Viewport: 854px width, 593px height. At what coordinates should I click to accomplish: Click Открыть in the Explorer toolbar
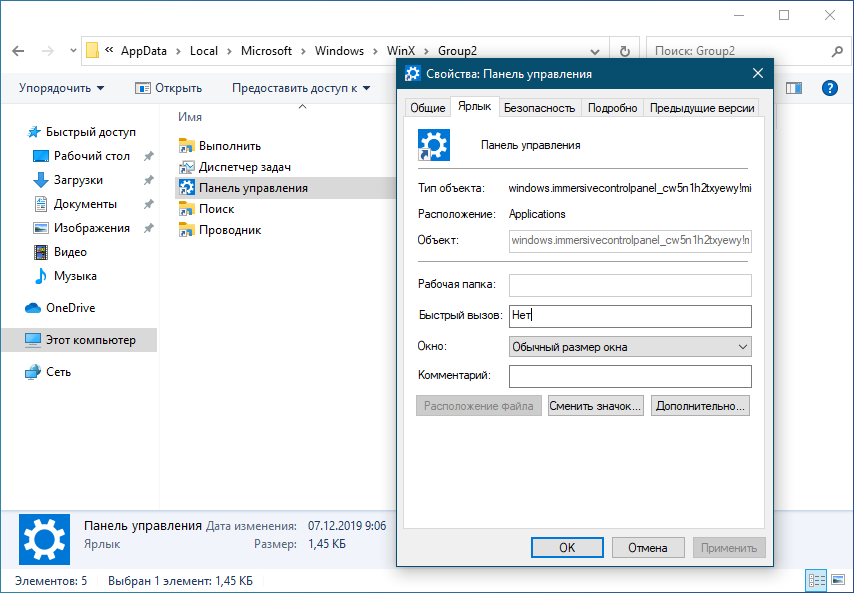[168, 88]
